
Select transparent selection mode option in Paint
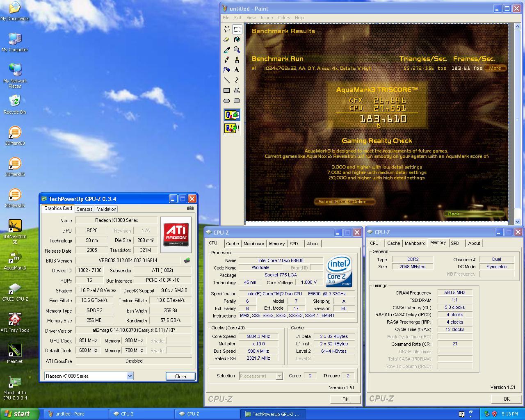pyautogui.click(x=232, y=128)
